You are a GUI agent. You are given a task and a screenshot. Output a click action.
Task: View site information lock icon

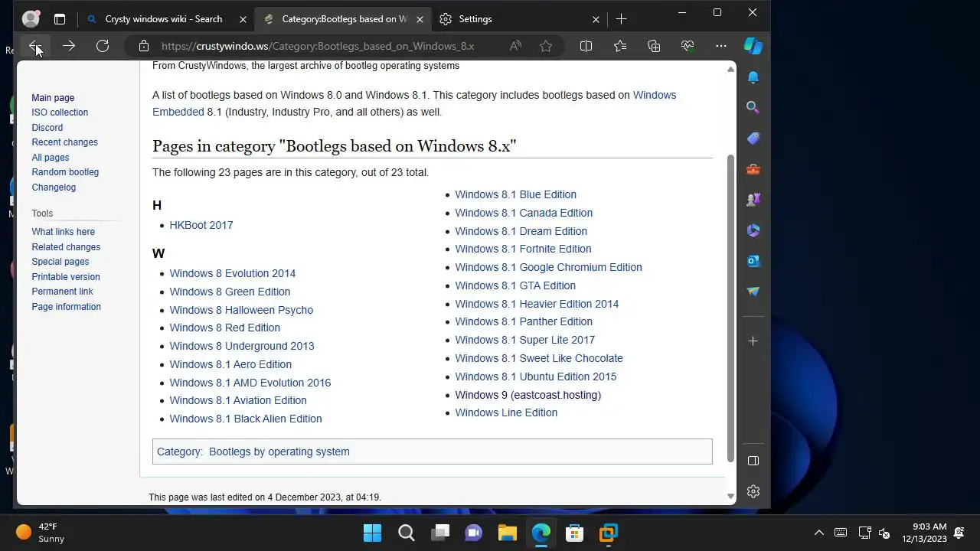click(x=144, y=46)
